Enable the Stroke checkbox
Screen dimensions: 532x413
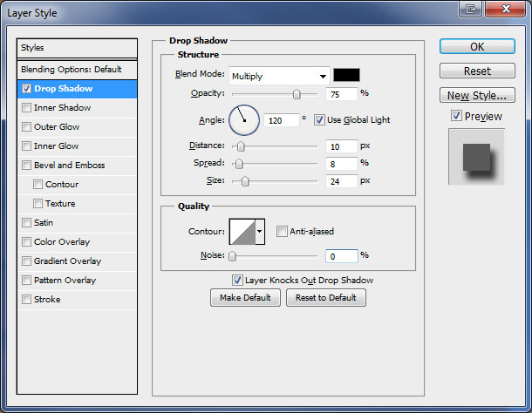(x=26, y=300)
